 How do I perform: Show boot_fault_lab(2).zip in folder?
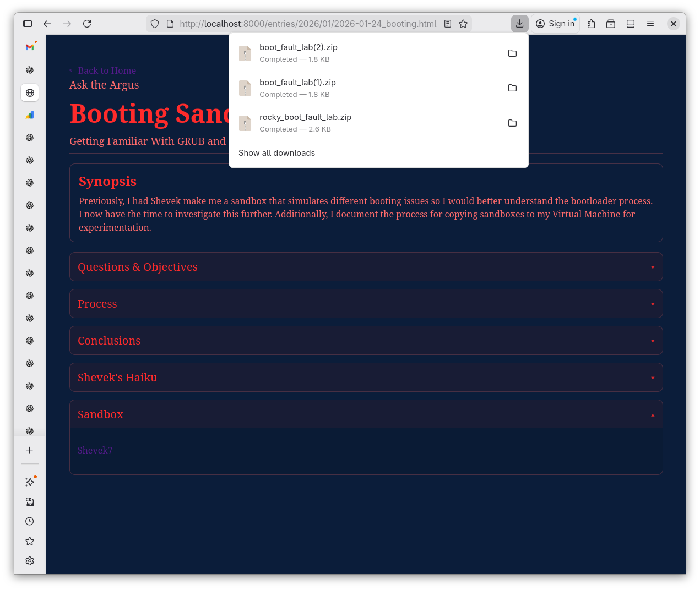(512, 53)
